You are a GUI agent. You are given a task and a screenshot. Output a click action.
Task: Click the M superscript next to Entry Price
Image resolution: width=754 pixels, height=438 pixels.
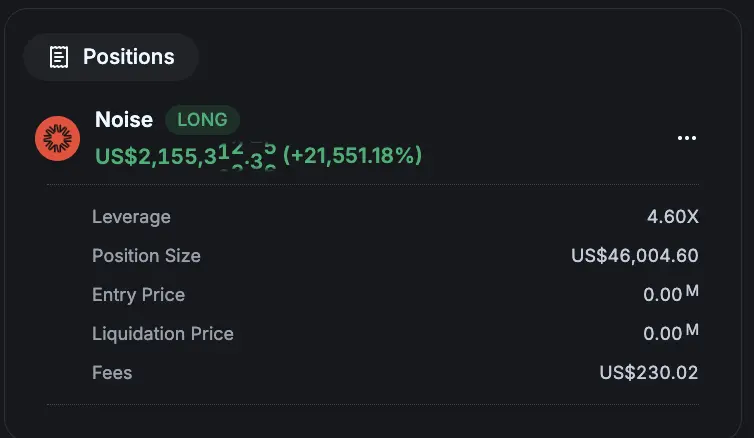pyautogui.click(x=692, y=290)
